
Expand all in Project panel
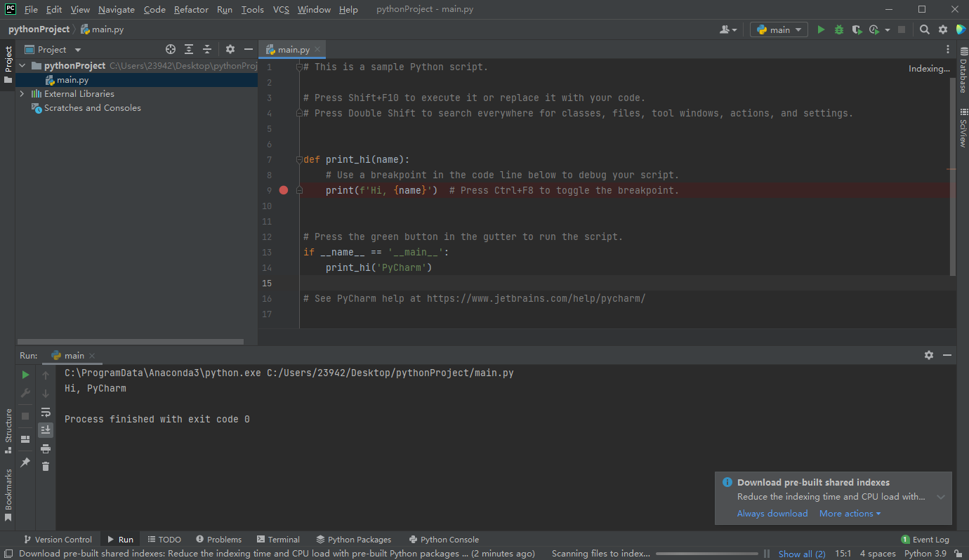(x=189, y=49)
